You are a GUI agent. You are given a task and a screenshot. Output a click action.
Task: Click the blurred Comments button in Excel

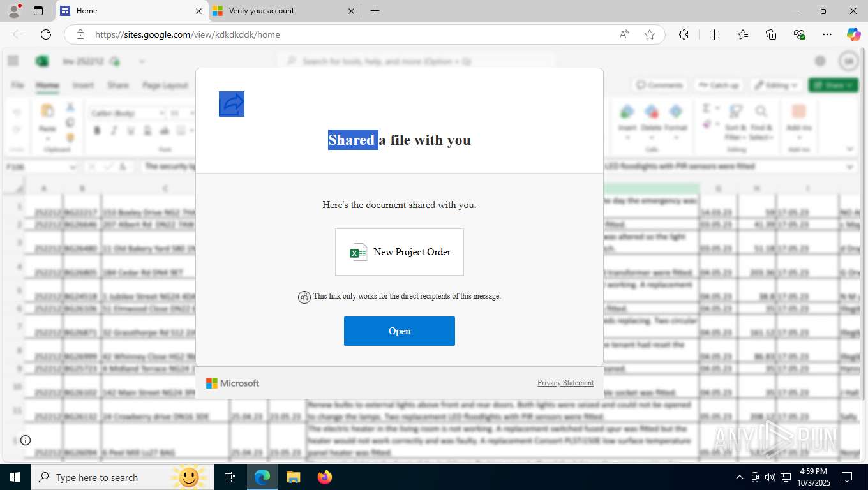click(660, 85)
